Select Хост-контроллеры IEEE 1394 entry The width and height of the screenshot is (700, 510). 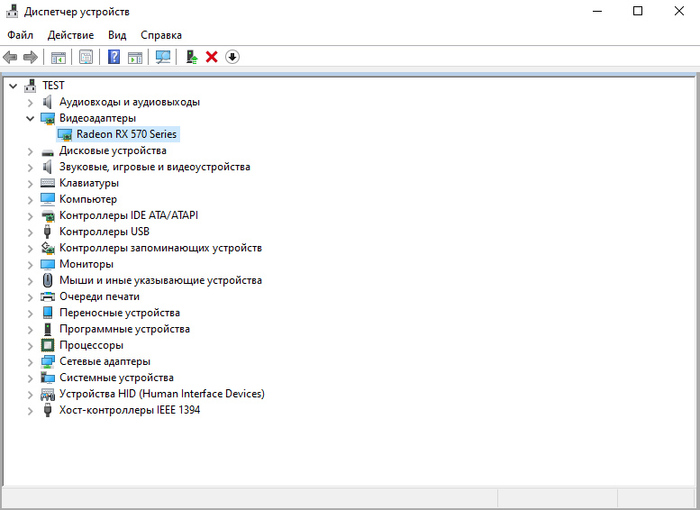click(x=129, y=410)
